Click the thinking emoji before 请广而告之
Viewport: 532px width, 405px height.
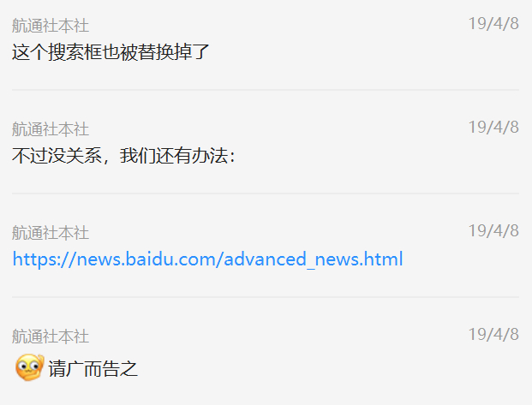[x=29, y=367]
